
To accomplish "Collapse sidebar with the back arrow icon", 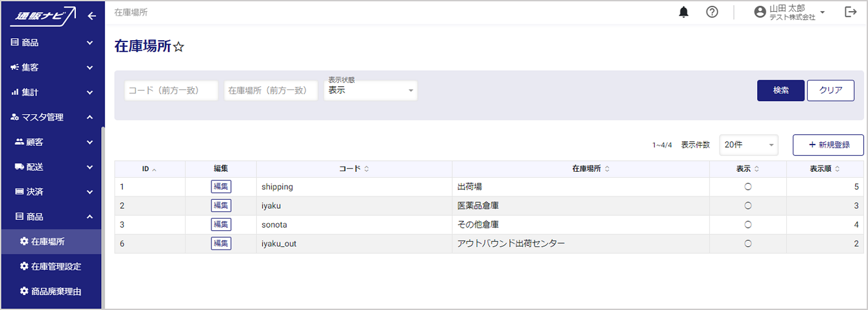I will (x=91, y=16).
